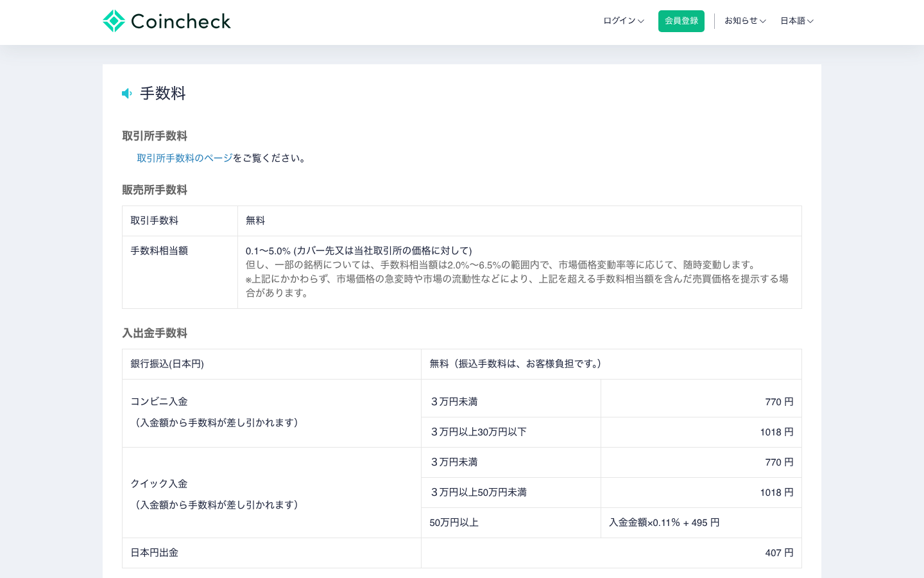
Task: Click the 取引所手数料 section heading
Action: pyautogui.click(x=155, y=136)
